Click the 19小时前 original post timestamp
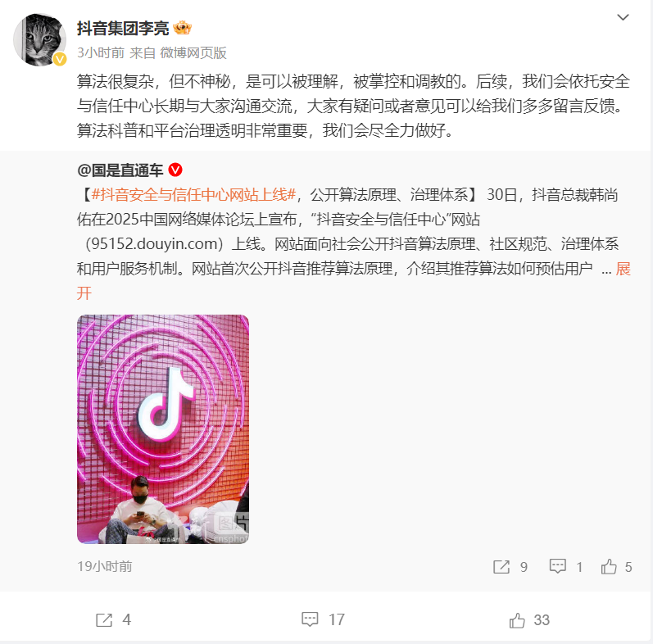The image size is (653, 644). point(105,566)
